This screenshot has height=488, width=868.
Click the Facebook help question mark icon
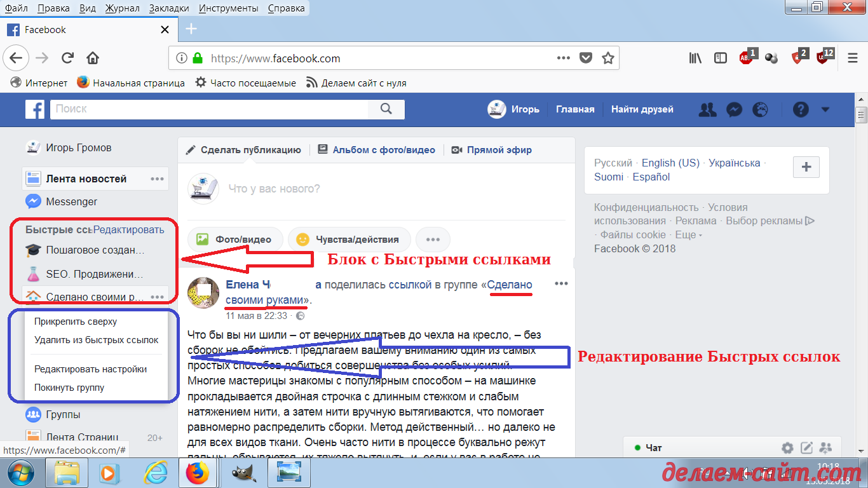coord(800,109)
